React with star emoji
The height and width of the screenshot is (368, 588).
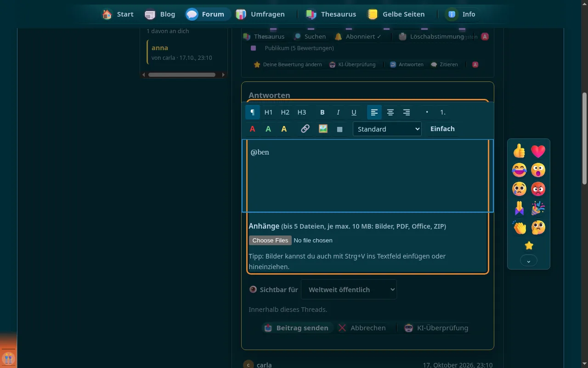529,245
